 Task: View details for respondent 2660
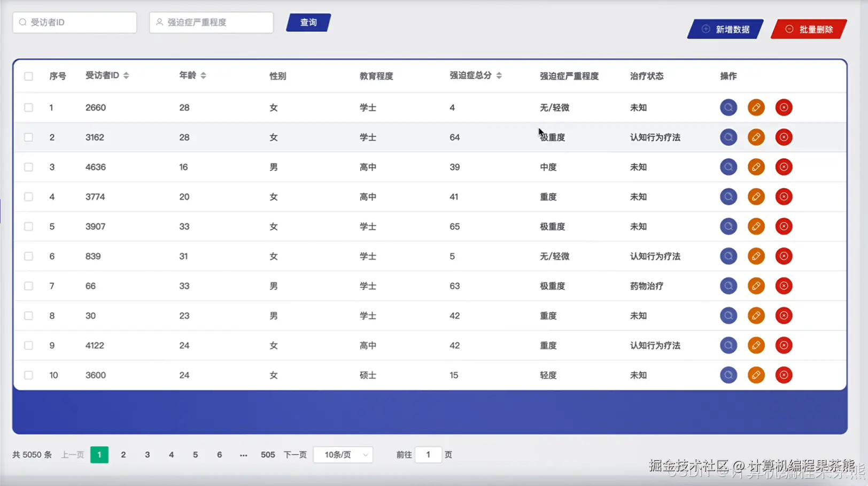(x=728, y=107)
